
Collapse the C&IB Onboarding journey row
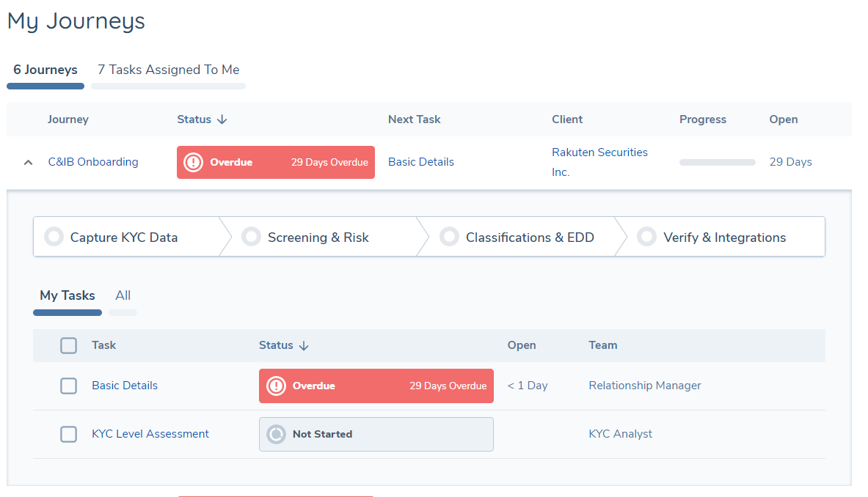[28, 163]
